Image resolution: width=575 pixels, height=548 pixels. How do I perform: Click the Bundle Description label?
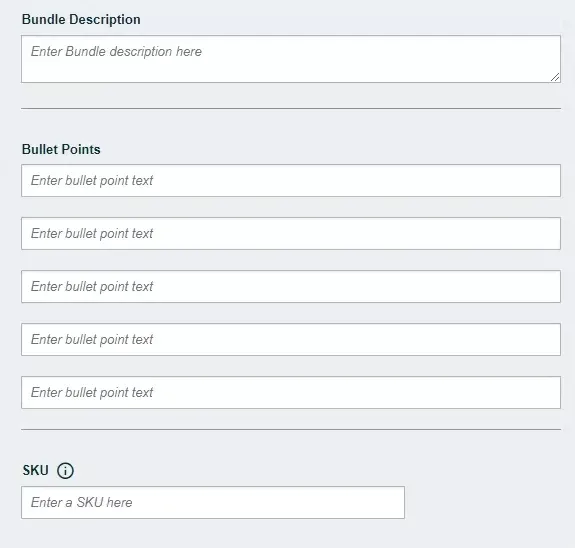81,19
